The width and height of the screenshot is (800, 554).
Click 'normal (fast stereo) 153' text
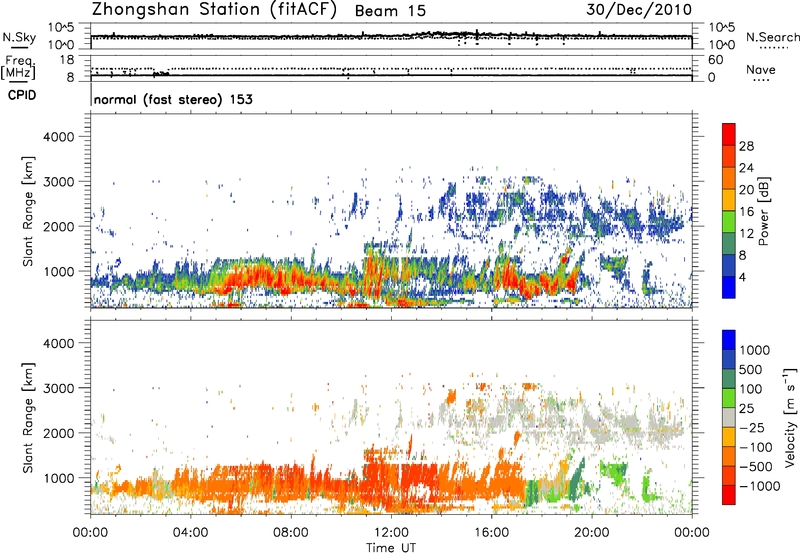(x=173, y=99)
